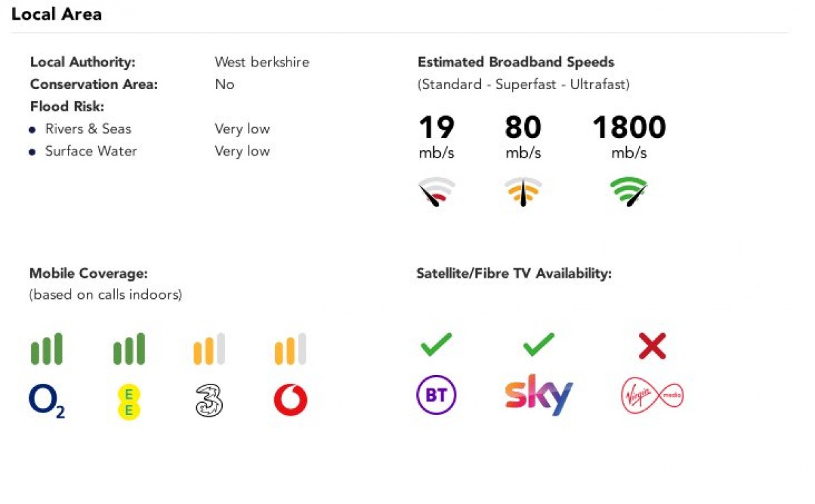
Task: Click the green signal bars above O2
Action: (47, 349)
